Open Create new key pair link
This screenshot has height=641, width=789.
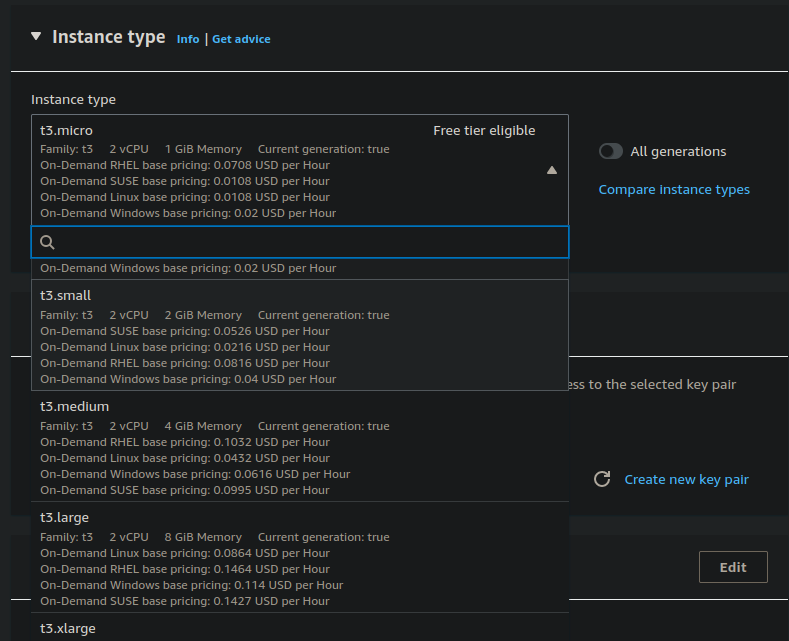[686, 479]
